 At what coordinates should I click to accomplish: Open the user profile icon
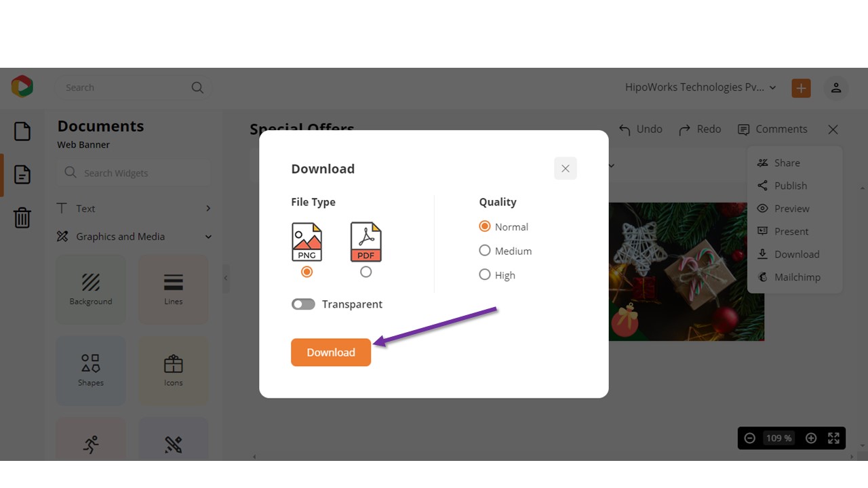pyautogui.click(x=836, y=87)
